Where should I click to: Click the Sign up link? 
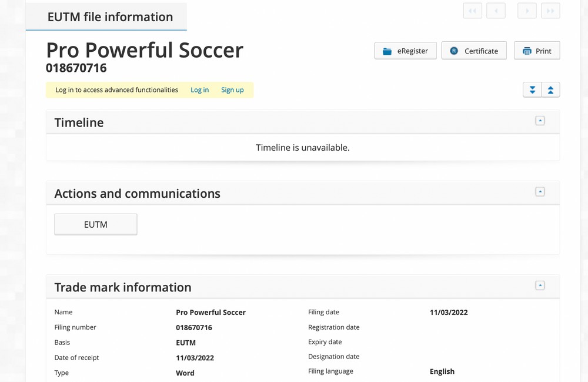click(232, 90)
